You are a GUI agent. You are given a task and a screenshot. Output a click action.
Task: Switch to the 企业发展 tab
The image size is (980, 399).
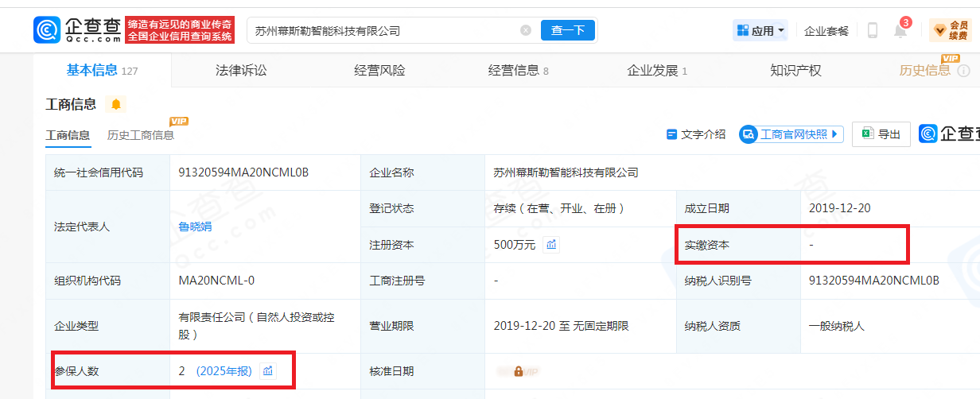657,70
